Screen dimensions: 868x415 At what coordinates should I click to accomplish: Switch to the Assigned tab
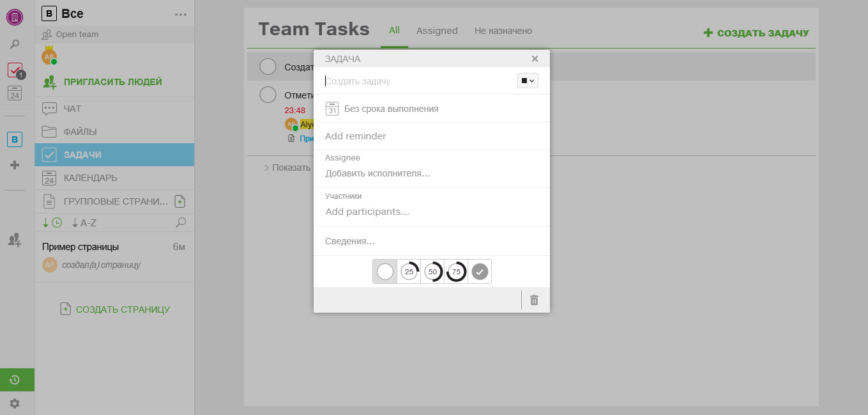(437, 31)
